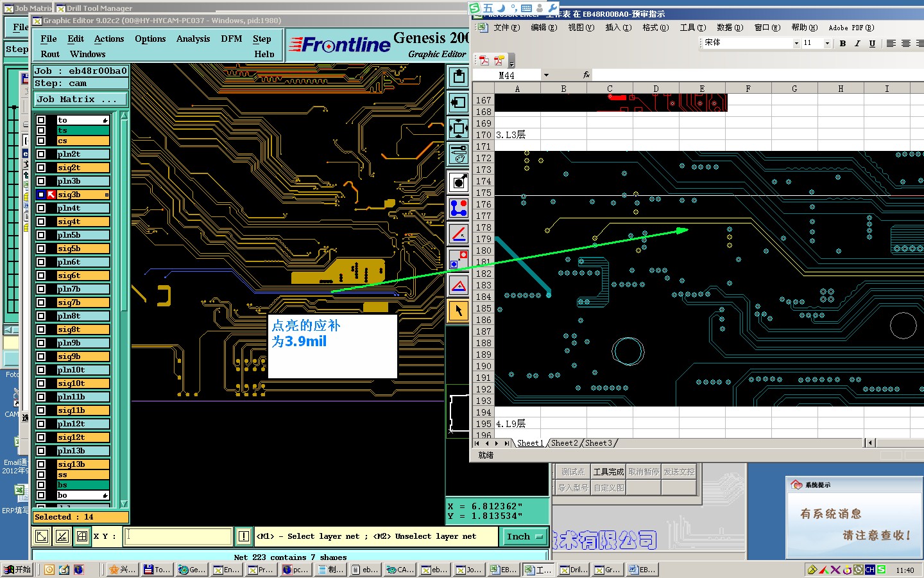This screenshot has height=578, width=924.
Task: Select the feature-select circle-with-arrow tool
Action: pyautogui.click(x=458, y=182)
